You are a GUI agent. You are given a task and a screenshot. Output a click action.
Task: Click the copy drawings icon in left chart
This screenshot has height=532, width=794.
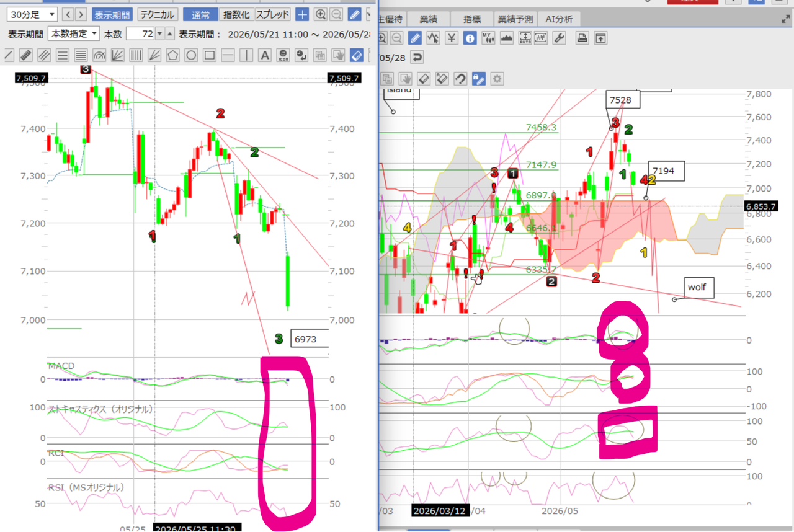320,55
